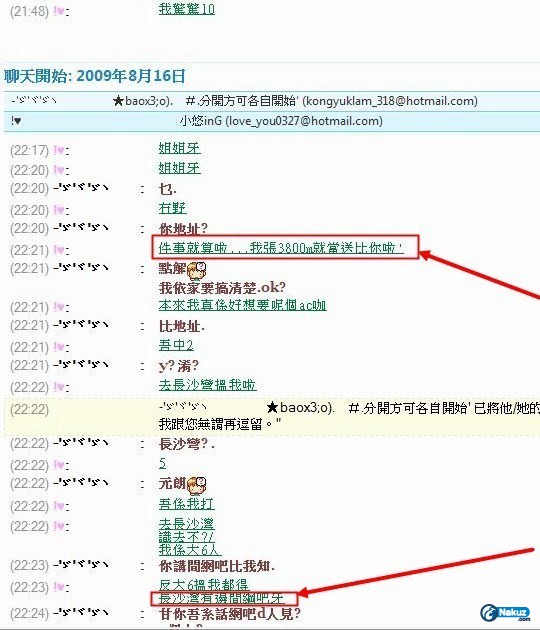Select the 聊天開始 2009年8月16日 heading
The width and height of the screenshot is (540, 630).
(x=95, y=76)
